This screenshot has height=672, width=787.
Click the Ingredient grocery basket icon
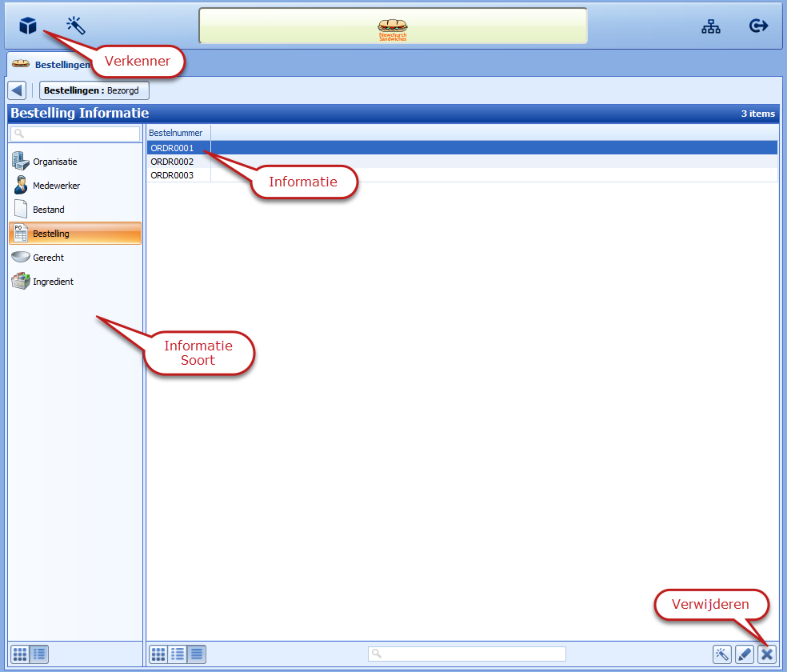21,281
